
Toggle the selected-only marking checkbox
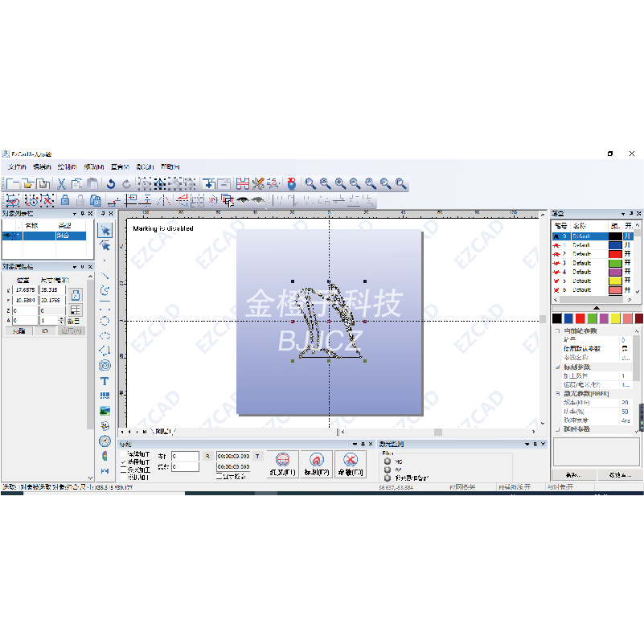tap(123, 462)
